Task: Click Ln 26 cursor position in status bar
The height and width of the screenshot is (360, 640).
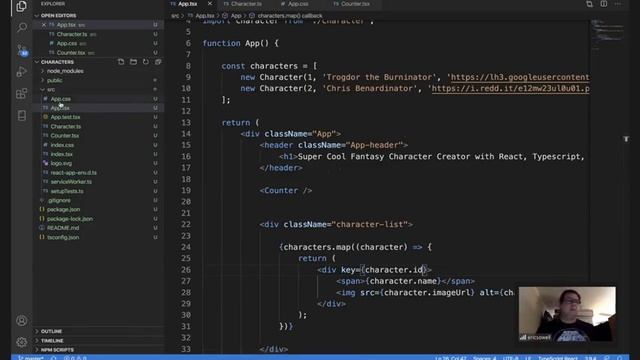Action: coord(450,358)
